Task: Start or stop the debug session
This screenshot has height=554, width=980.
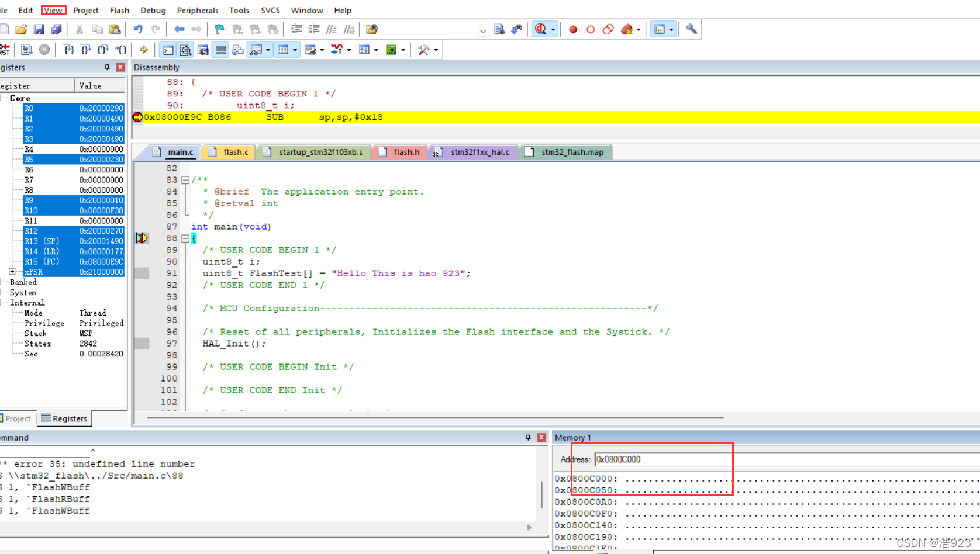Action: point(541,29)
